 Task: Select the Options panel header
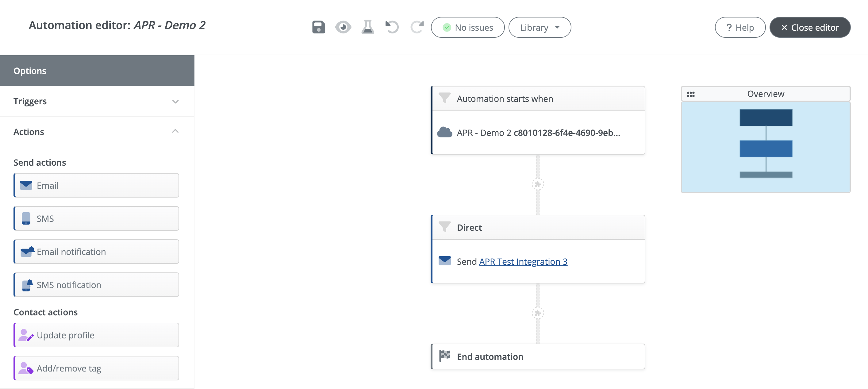pos(97,71)
